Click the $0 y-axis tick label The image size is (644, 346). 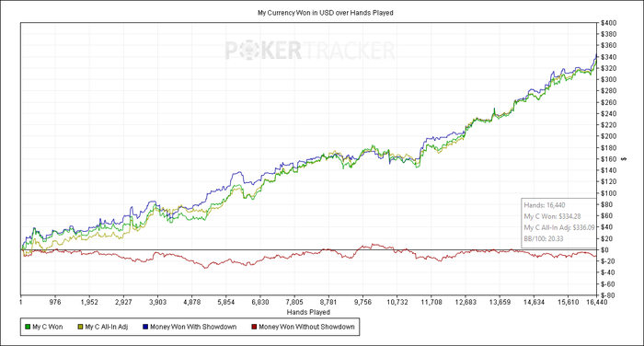(604, 250)
